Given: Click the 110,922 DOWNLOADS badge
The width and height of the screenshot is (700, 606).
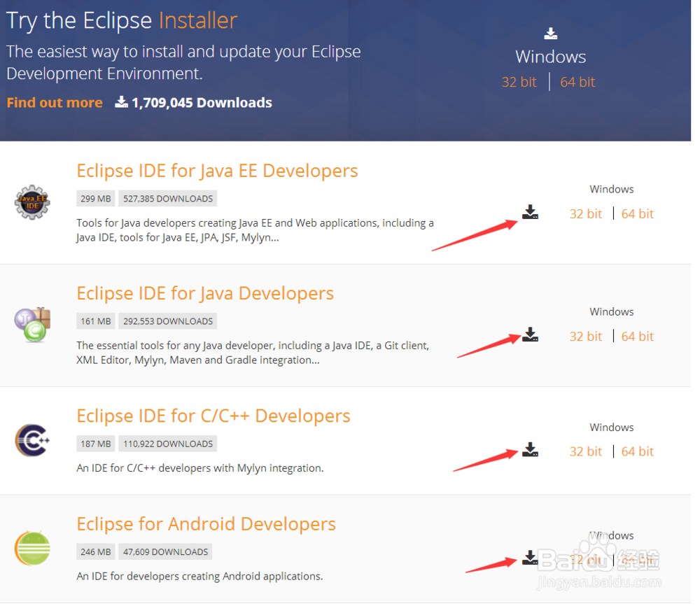Looking at the screenshot, I should 168,444.
